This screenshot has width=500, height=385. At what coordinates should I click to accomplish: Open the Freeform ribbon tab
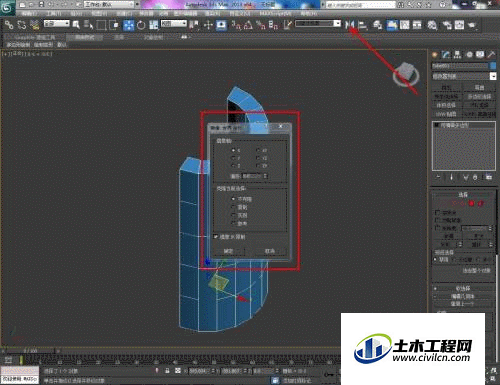[85, 37]
